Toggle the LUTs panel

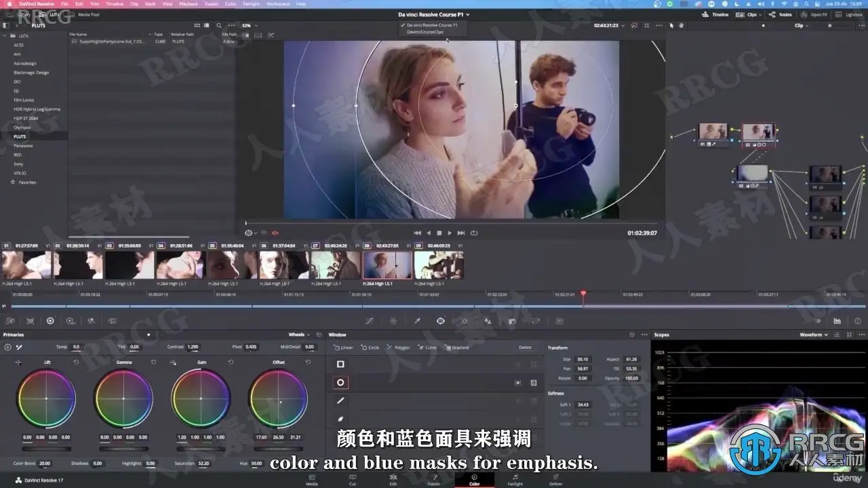49,14
